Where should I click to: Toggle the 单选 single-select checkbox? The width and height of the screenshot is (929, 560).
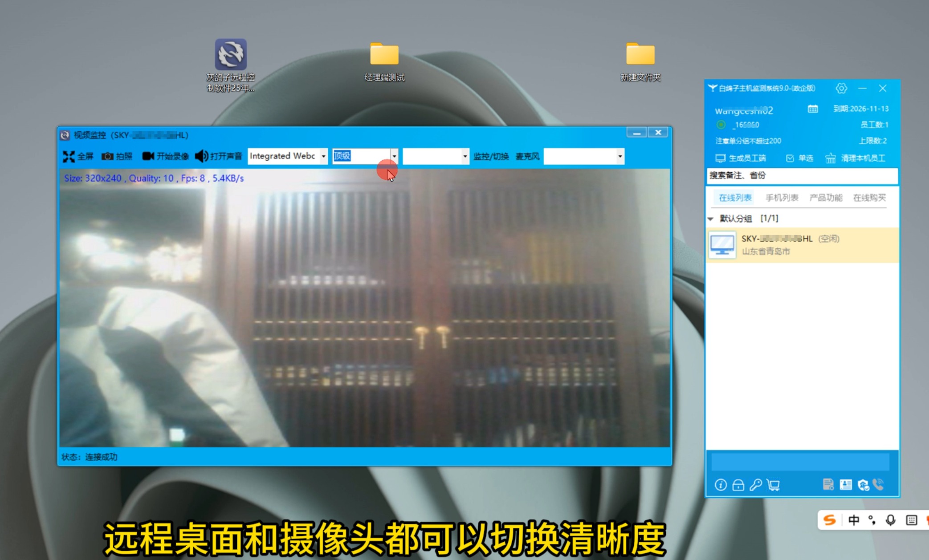pyautogui.click(x=790, y=158)
